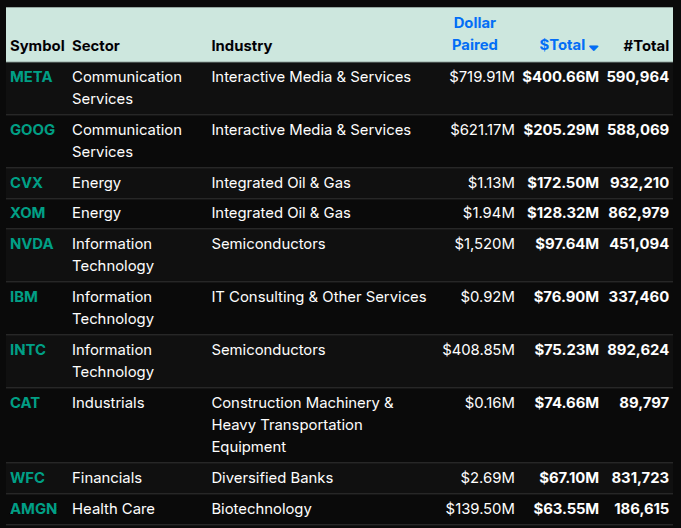Image resolution: width=681 pixels, height=528 pixels.
Task: Select the CAT symbol link
Action: [x=25, y=403]
